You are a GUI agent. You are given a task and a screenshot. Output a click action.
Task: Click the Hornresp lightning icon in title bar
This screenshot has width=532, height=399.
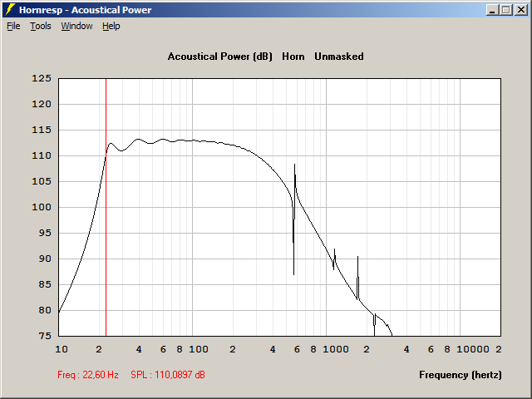point(10,9)
